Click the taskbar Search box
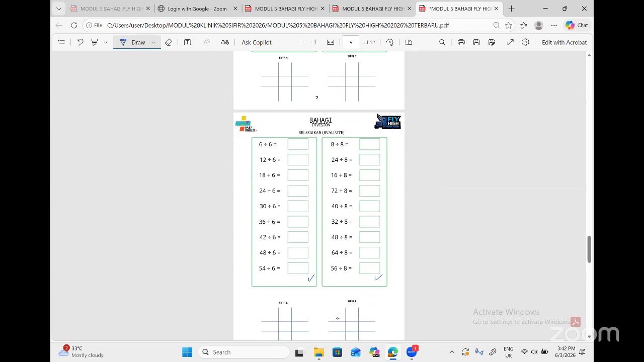 [244, 352]
